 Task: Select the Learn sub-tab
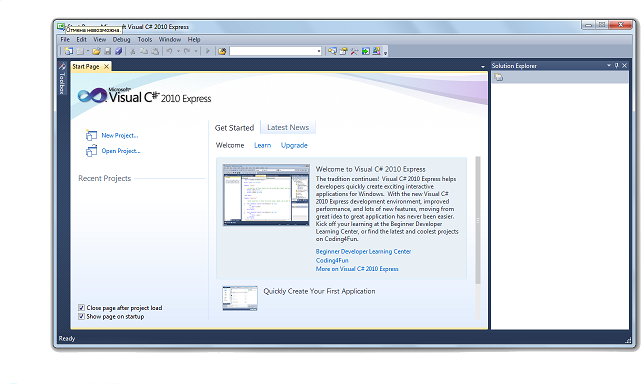262,145
